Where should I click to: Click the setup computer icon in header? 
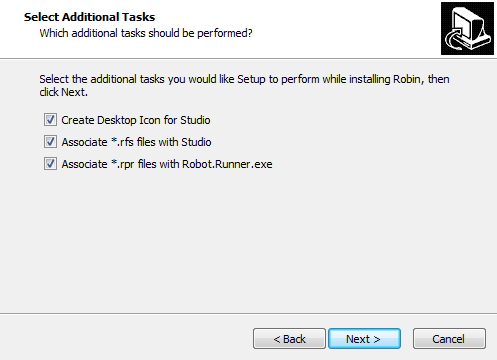(x=467, y=29)
